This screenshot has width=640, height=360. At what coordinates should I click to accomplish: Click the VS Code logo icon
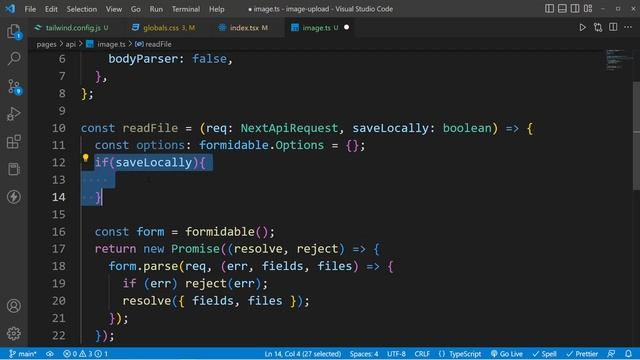tap(10, 9)
